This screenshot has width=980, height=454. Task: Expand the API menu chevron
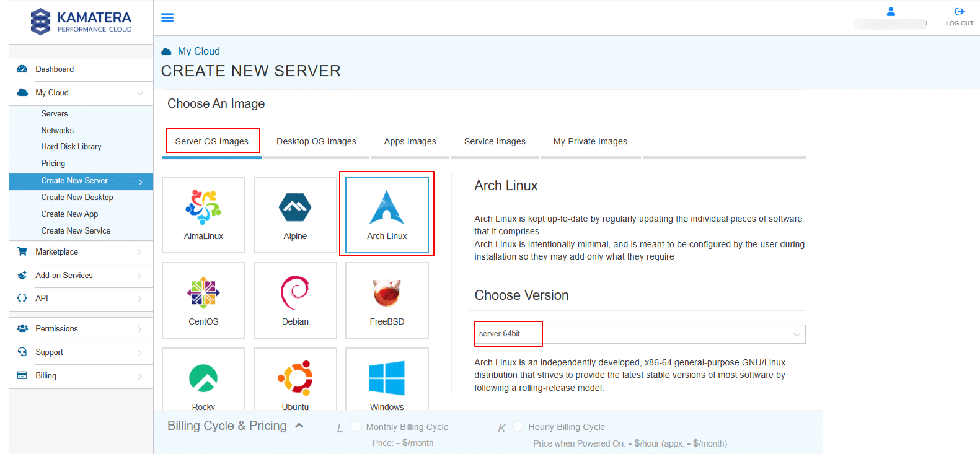click(140, 299)
